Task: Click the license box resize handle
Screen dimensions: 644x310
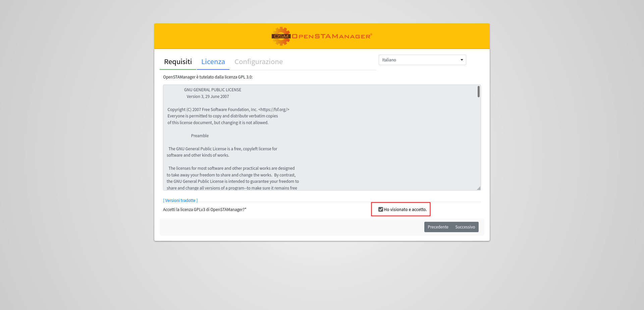Action: point(479,188)
